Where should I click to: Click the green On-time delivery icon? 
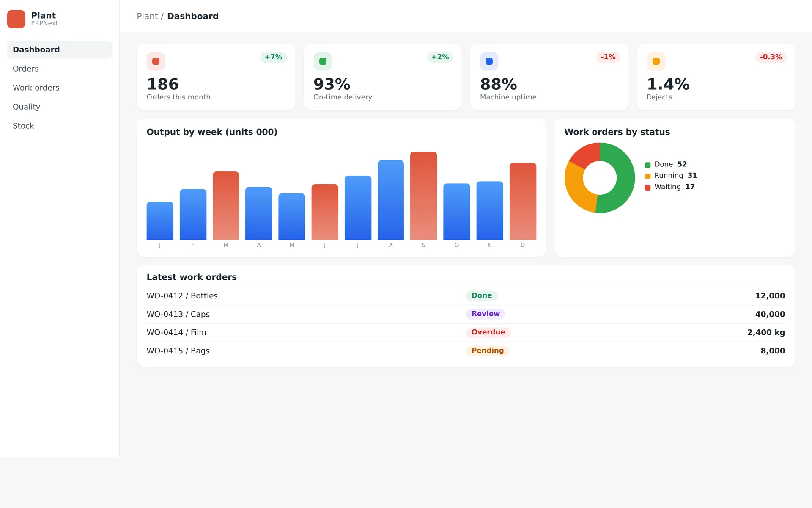pos(323,61)
